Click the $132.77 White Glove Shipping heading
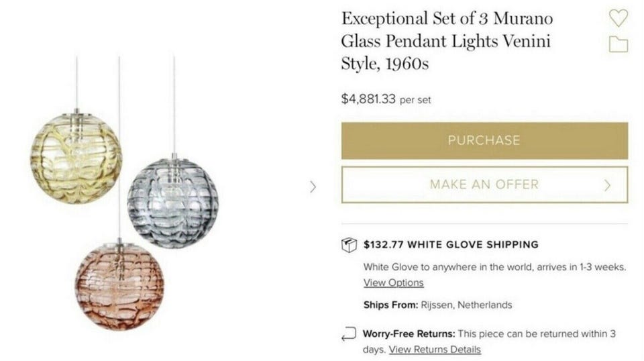 point(451,244)
